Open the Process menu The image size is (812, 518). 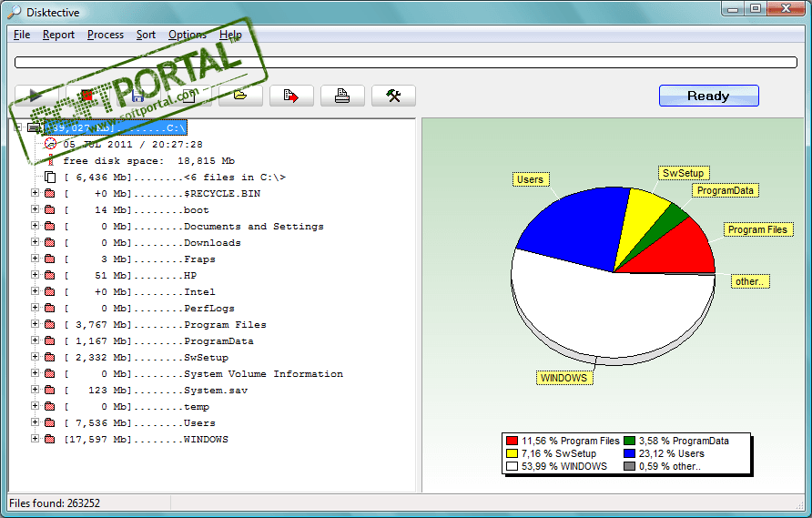click(x=106, y=35)
